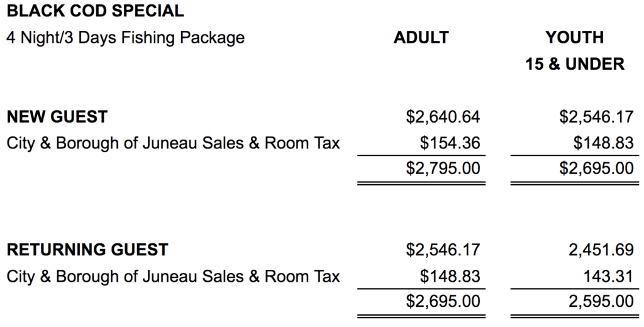This screenshot has width=644, height=327.
Task: Select new guest adult tax $154.36
Action: point(450,143)
